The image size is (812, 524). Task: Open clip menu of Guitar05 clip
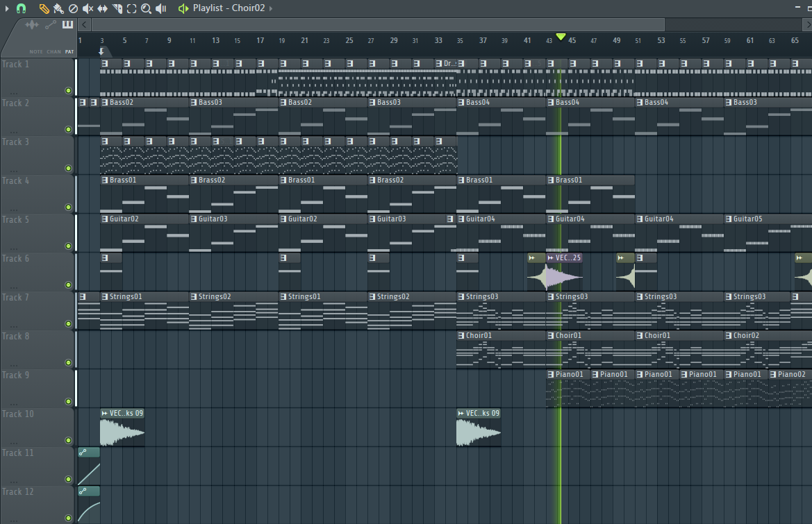coord(728,219)
